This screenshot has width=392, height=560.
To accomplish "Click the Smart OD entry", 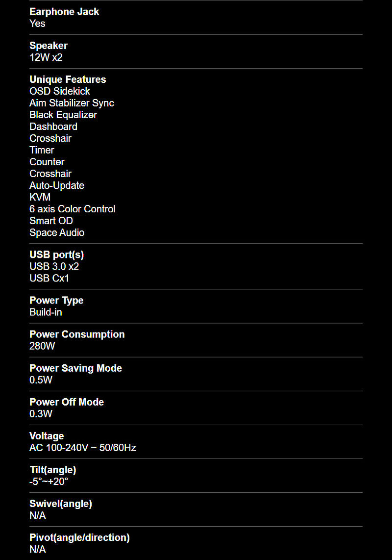I will [51, 221].
